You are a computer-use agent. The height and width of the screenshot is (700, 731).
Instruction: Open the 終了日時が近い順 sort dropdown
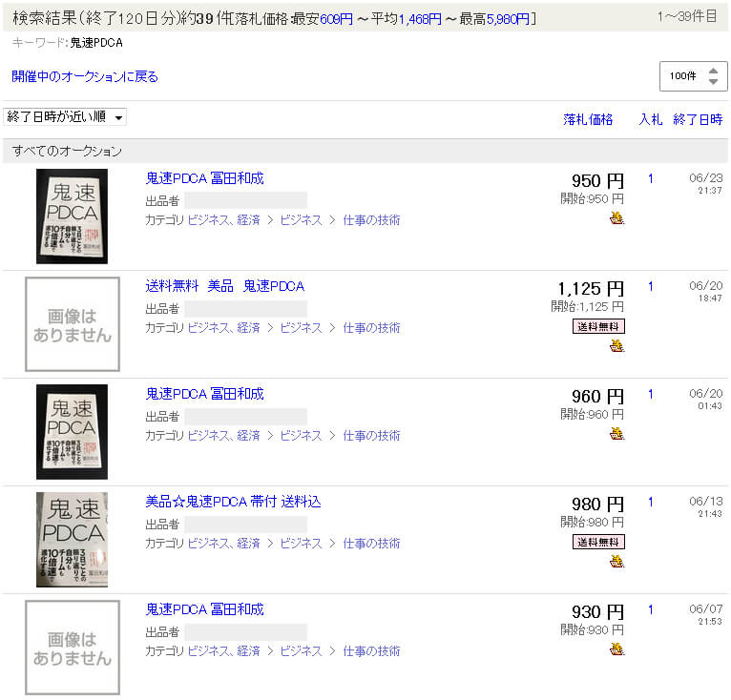coord(64,116)
